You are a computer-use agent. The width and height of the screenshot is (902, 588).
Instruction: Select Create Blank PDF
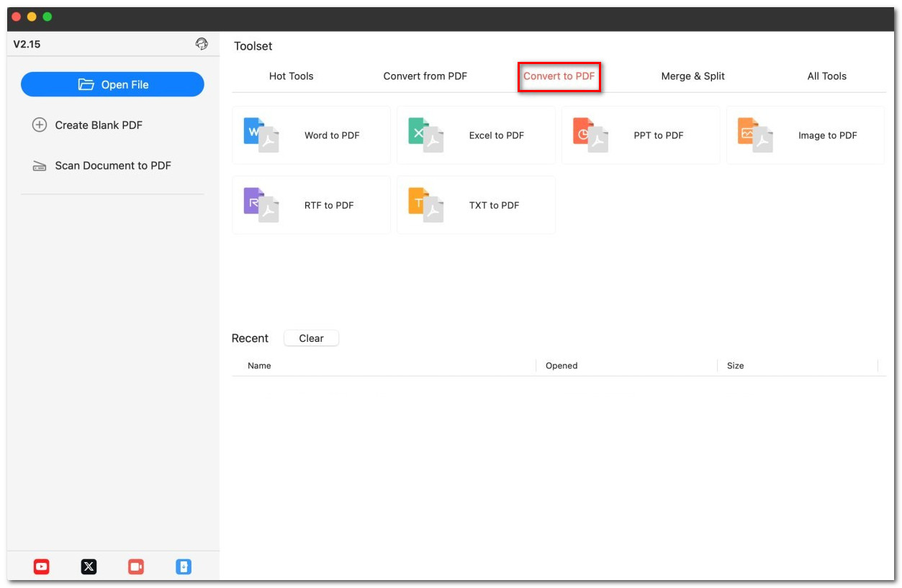click(x=99, y=125)
